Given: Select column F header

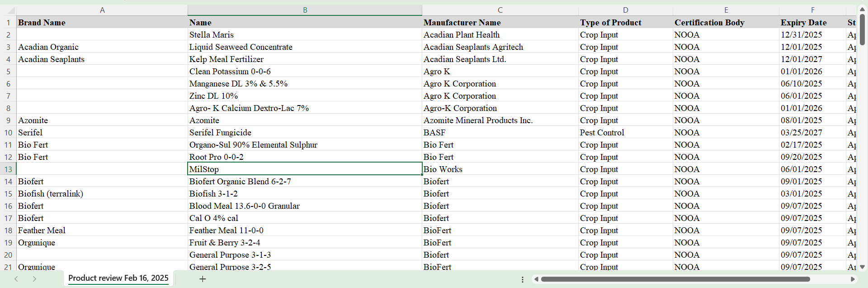Looking at the screenshot, I should [812, 10].
